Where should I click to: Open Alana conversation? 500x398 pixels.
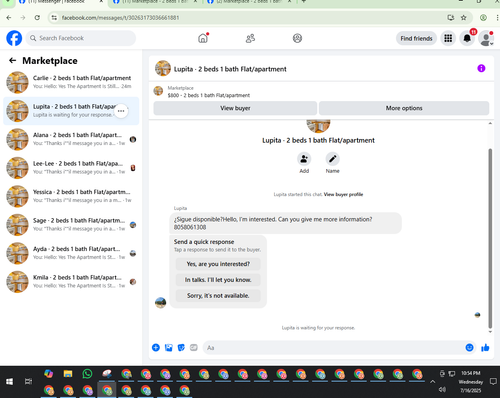[71, 139]
